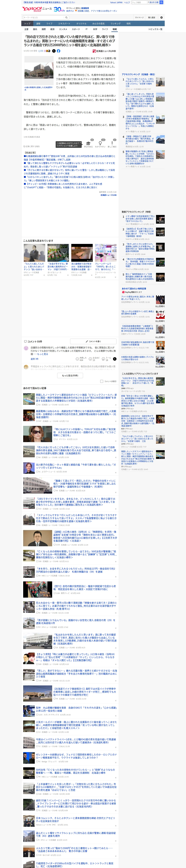186x868 pixels.
Task: Click '記事に関する報告' report icon link
Action: point(31,146)
